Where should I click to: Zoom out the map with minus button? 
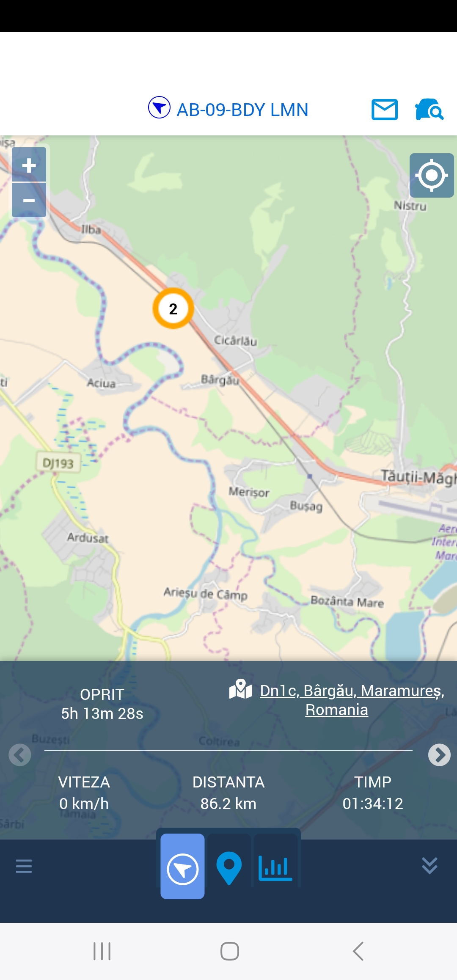[x=29, y=200]
